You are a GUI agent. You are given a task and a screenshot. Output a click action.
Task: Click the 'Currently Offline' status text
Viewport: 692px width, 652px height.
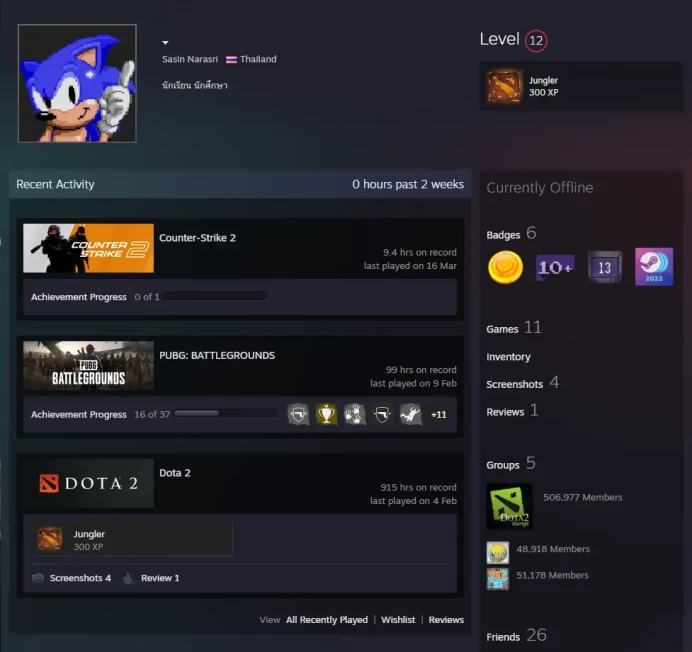pos(539,188)
